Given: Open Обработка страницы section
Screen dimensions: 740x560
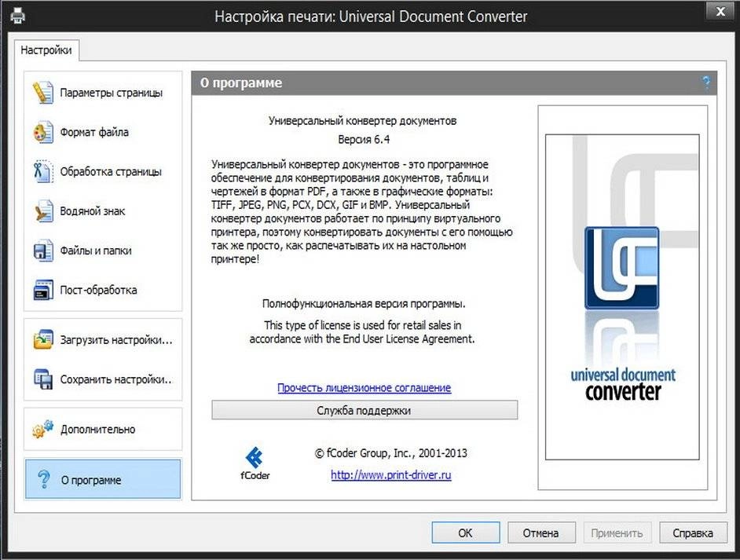Looking at the screenshot, I should [x=103, y=171].
